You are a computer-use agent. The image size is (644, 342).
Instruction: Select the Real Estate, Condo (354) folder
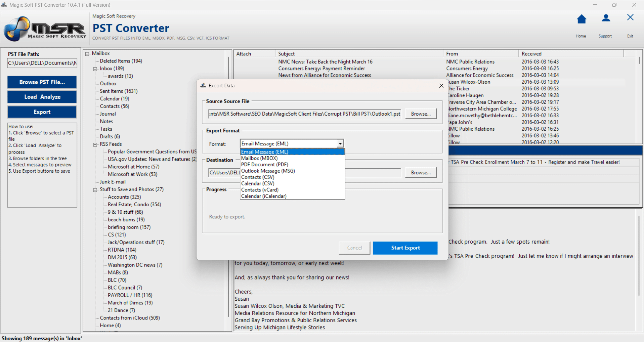click(x=134, y=205)
